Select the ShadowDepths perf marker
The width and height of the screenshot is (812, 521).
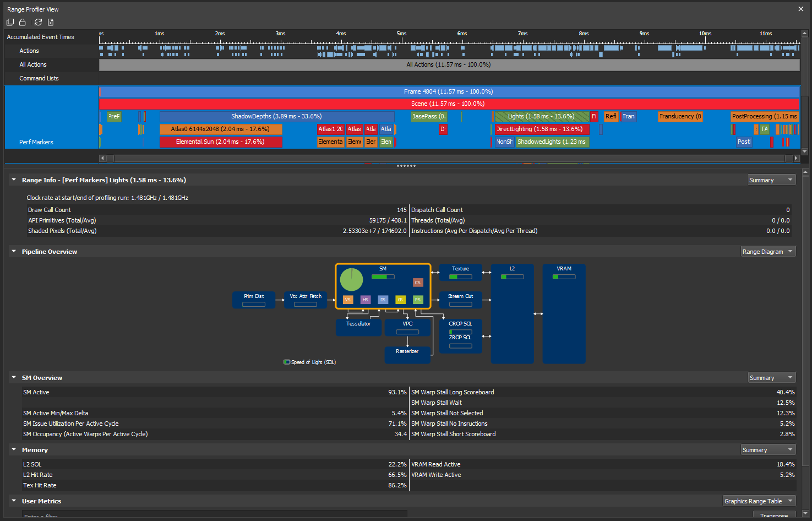pos(277,116)
